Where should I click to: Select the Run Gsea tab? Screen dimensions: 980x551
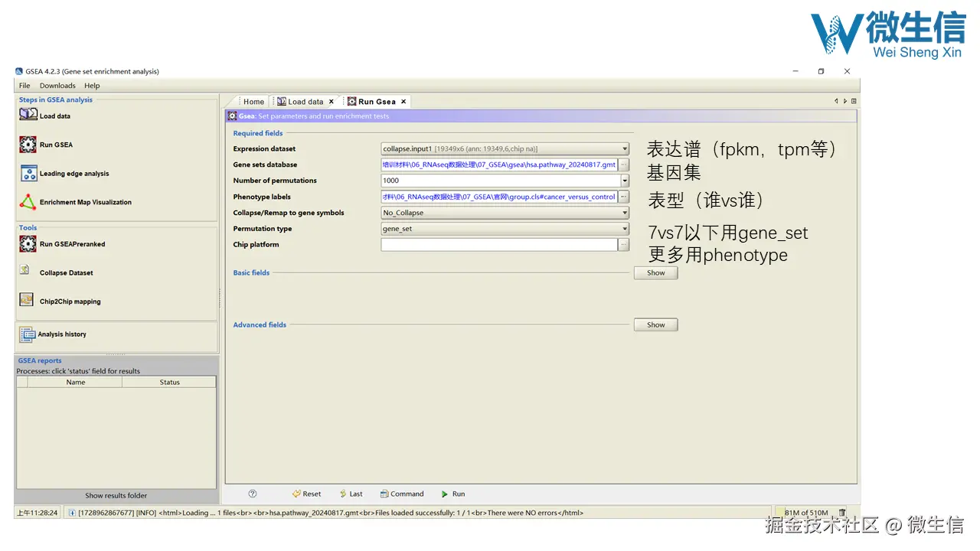(x=377, y=101)
